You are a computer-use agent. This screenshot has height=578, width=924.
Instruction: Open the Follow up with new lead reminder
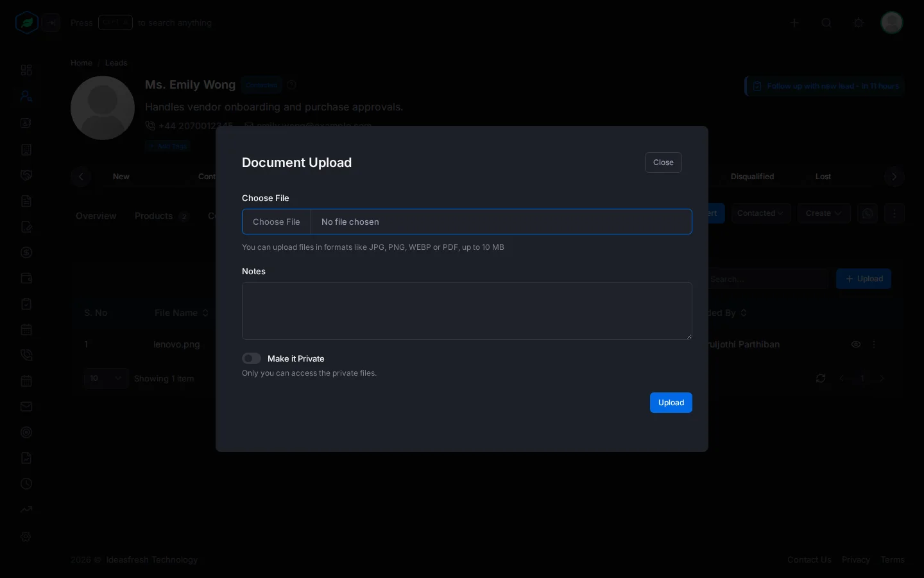click(825, 86)
